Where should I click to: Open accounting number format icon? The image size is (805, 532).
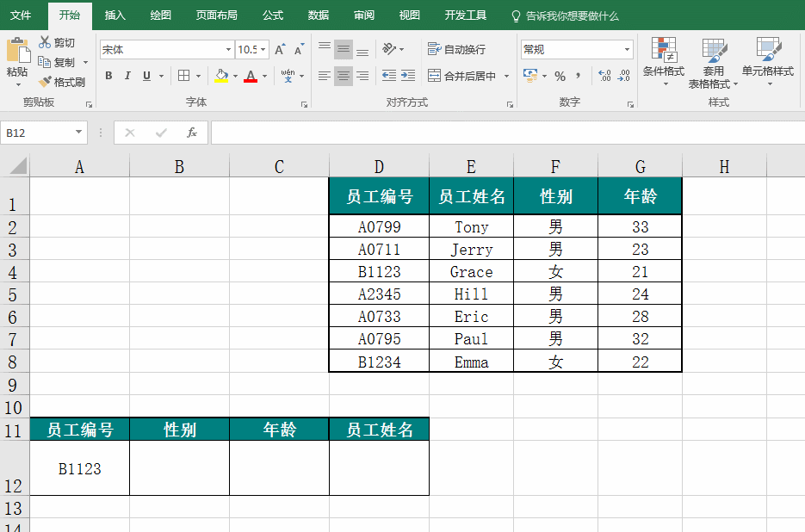pos(530,76)
